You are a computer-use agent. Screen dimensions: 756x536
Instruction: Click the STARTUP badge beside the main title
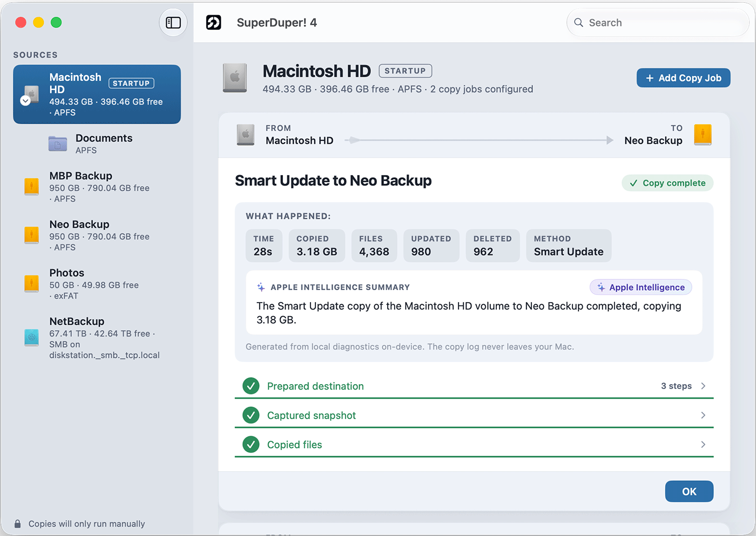[406, 71]
